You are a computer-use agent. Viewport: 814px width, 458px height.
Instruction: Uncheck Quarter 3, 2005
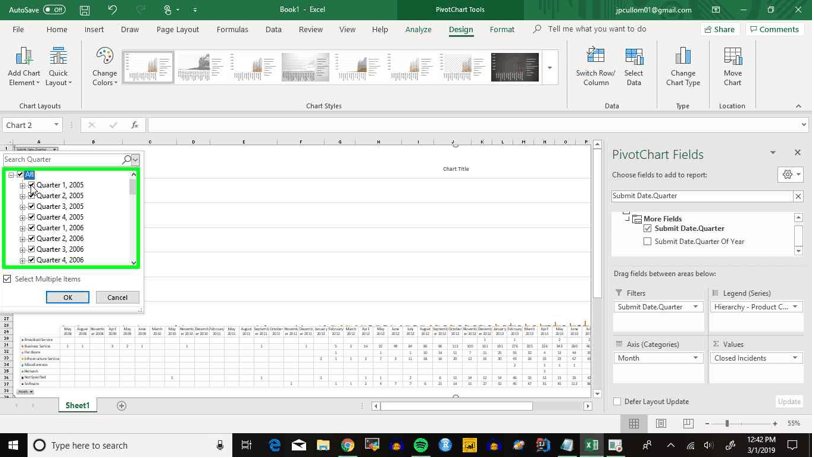31,206
